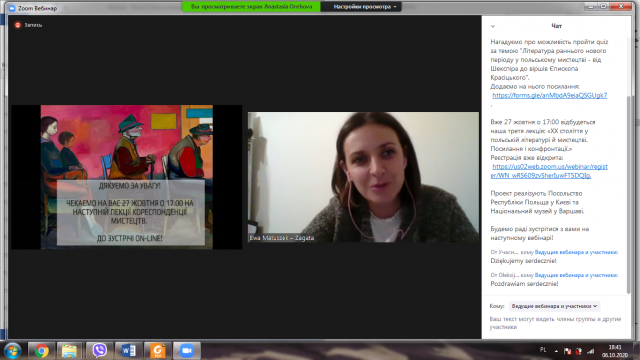This screenshot has width=640, height=360.
Task: Click the 'Чат' panel header
Action: 556,26
